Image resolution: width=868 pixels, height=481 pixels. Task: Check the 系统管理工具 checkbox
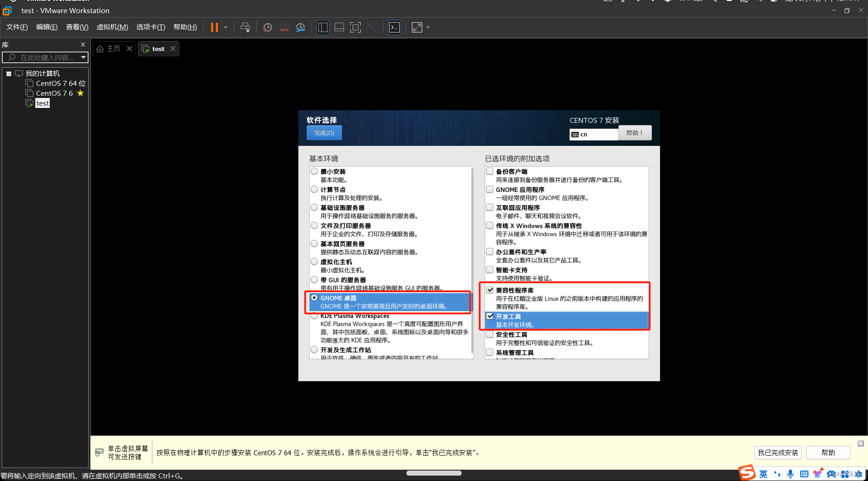click(490, 352)
